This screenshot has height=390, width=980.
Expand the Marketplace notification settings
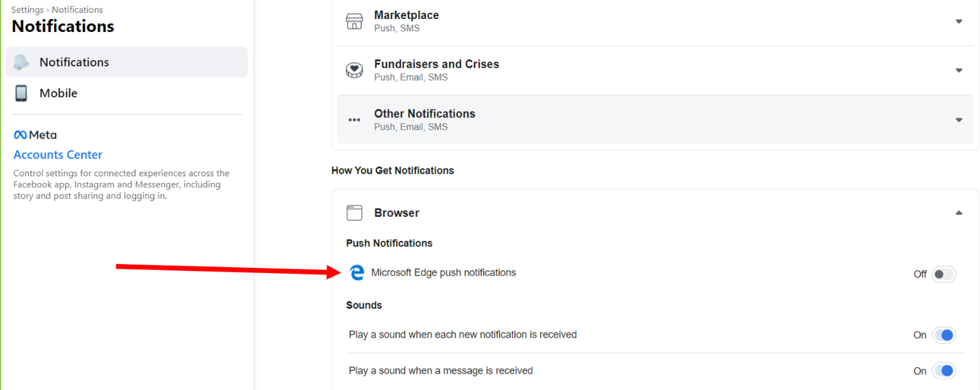click(958, 22)
